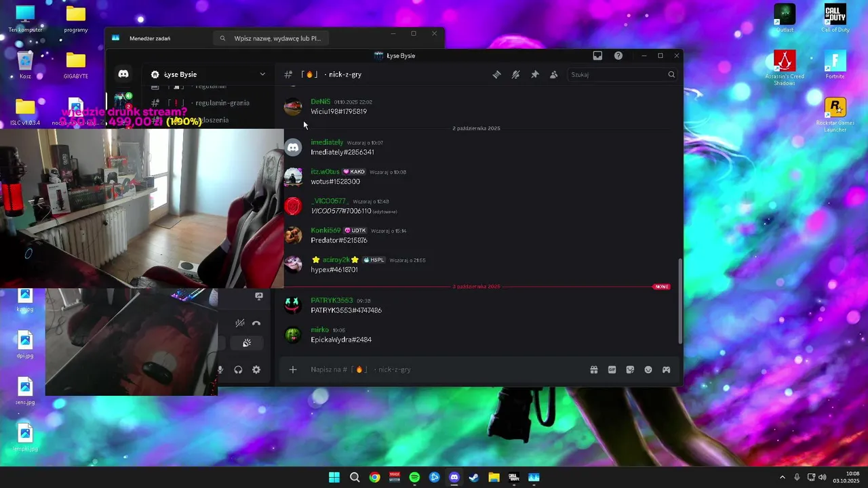The height and width of the screenshot is (488, 868).
Task: Click avatar of Konki569
Action: [x=293, y=235]
